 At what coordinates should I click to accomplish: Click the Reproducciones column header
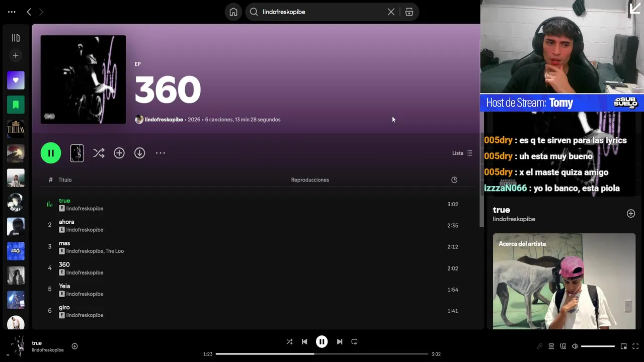click(310, 180)
